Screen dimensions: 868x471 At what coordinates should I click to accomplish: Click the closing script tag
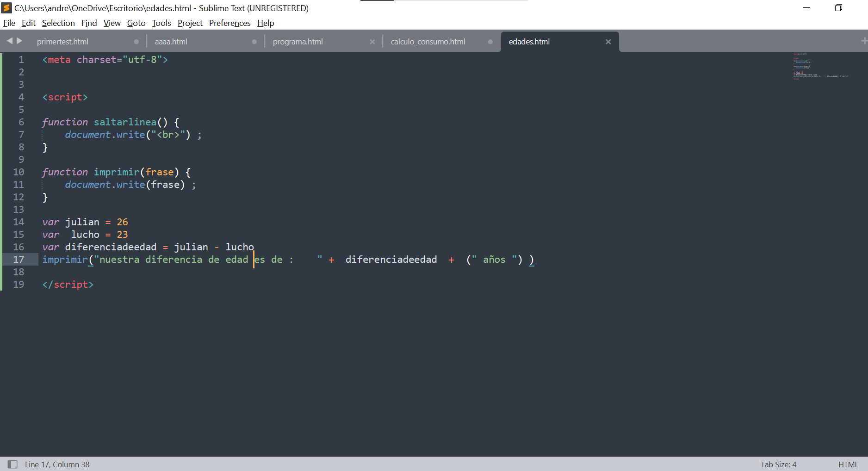pyautogui.click(x=68, y=285)
